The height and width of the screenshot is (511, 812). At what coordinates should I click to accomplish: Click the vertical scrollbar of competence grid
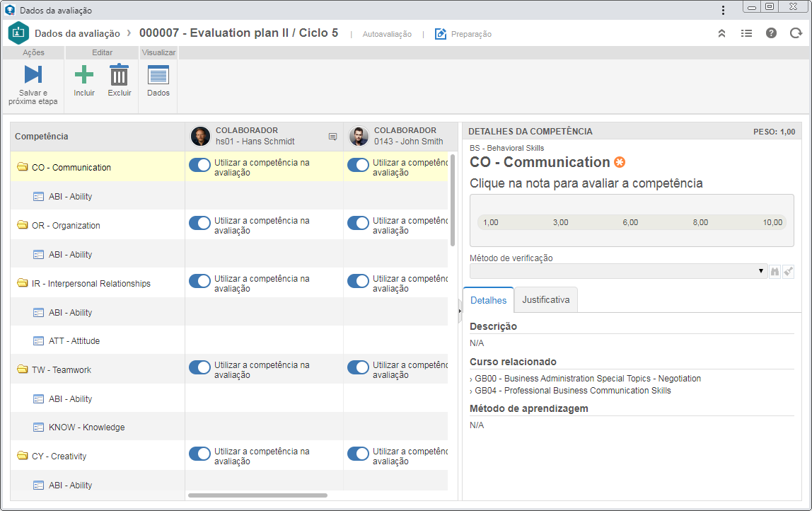coord(453,200)
